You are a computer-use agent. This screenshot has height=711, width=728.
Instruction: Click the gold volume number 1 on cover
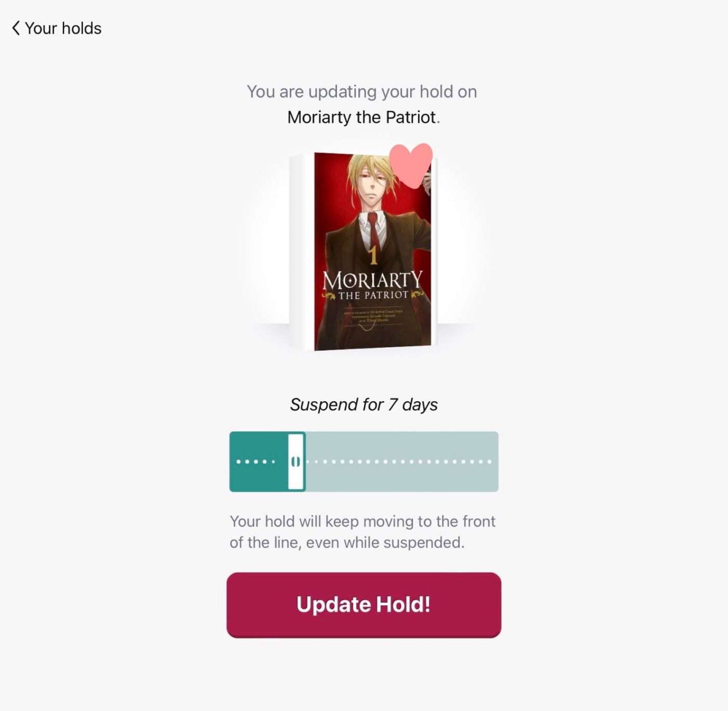373,255
